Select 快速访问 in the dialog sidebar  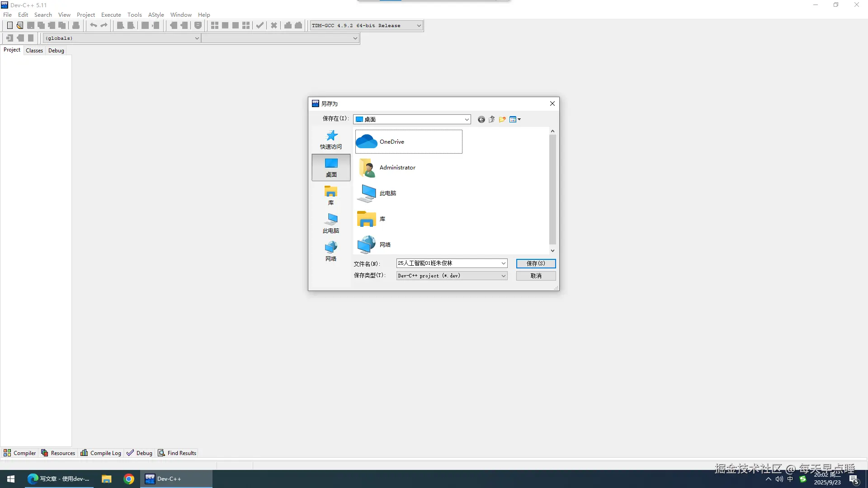pyautogui.click(x=331, y=140)
